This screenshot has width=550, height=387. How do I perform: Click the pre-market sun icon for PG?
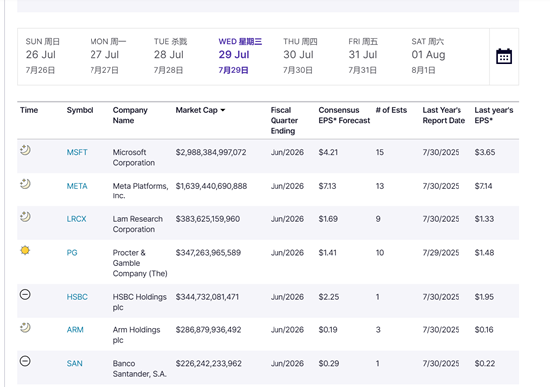click(x=25, y=251)
